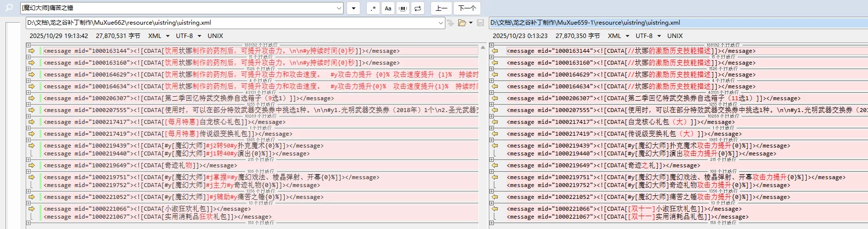The height and width of the screenshot is (229, 868).
Task: Copy right line 1000164629 to left
Action: (495, 75)
